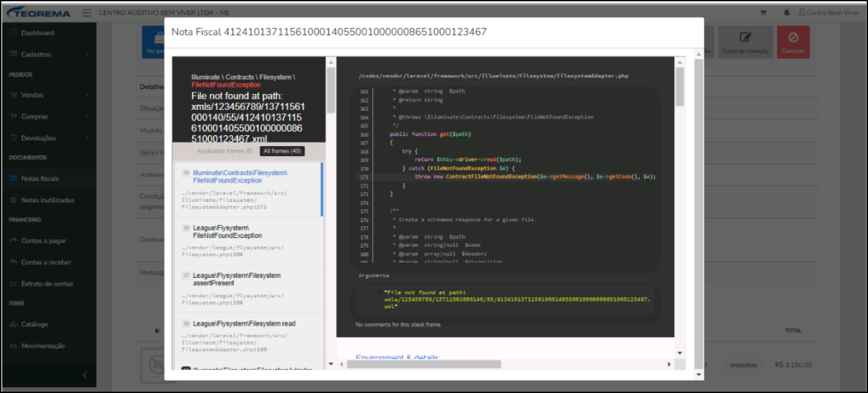The image size is (868, 393).
Task: Click the Notas inutilizadas icon
Action: pyautogui.click(x=14, y=200)
